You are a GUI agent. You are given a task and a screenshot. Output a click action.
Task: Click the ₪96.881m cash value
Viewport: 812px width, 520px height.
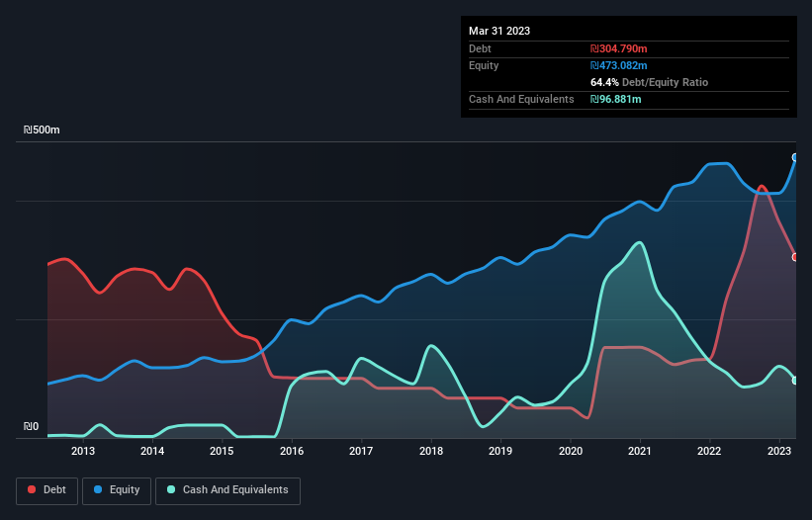click(x=616, y=99)
